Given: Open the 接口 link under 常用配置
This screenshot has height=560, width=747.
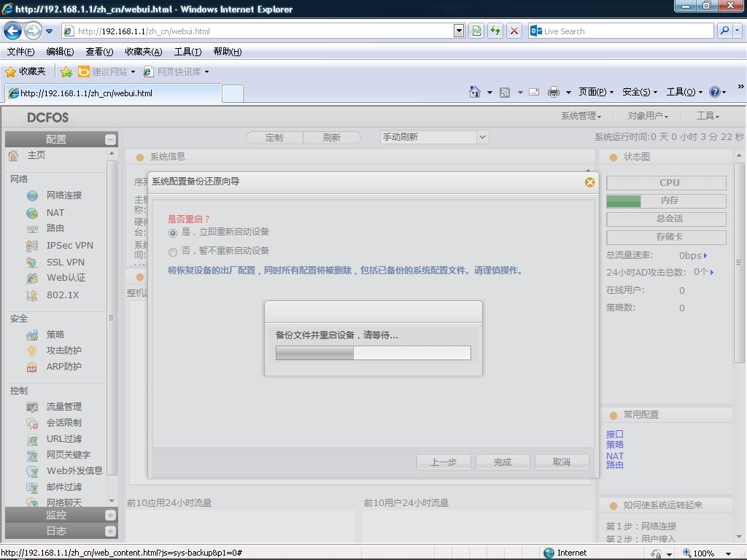Looking at the screenshot, I should coord(614,434).
